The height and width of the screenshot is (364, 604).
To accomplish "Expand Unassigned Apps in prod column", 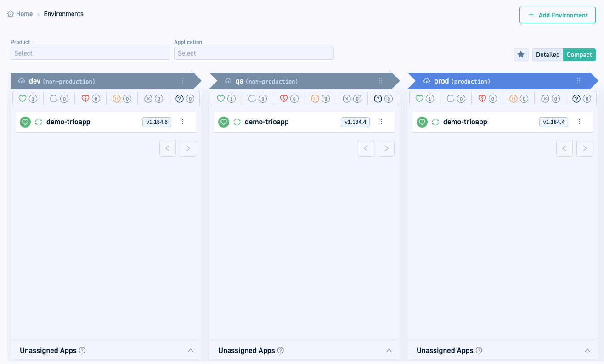I will 587,350.
